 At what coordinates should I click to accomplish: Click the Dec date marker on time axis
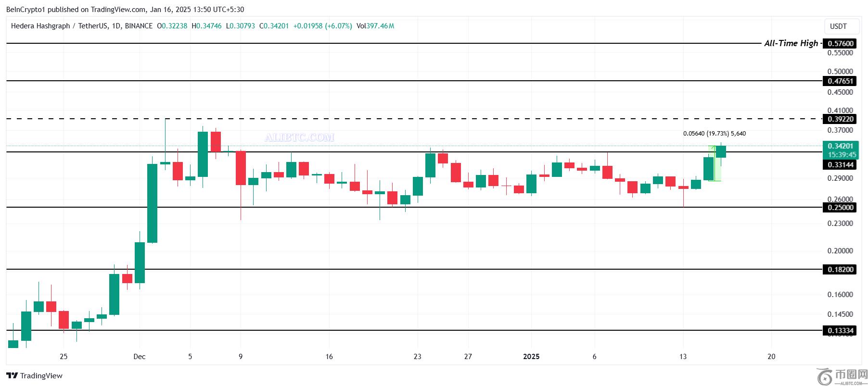click(x=140, y=357)
